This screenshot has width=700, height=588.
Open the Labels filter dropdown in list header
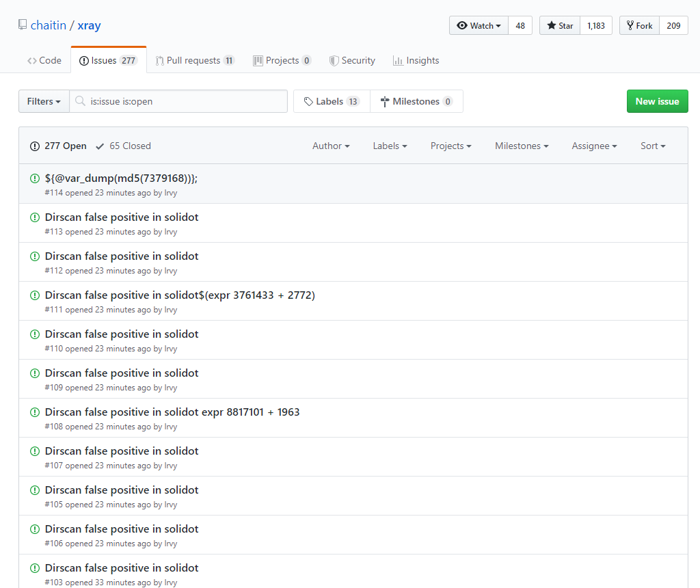coord(390,146)
